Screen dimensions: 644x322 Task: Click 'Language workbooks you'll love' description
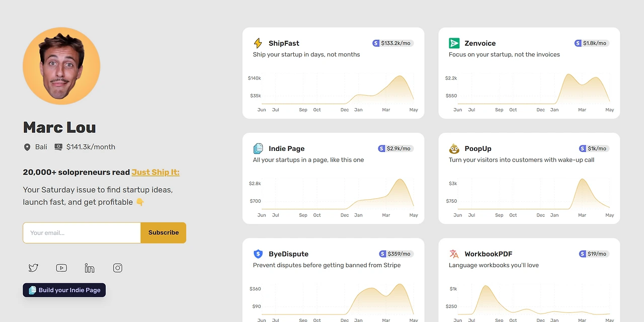pyautogui.click(x=494, y=265)
